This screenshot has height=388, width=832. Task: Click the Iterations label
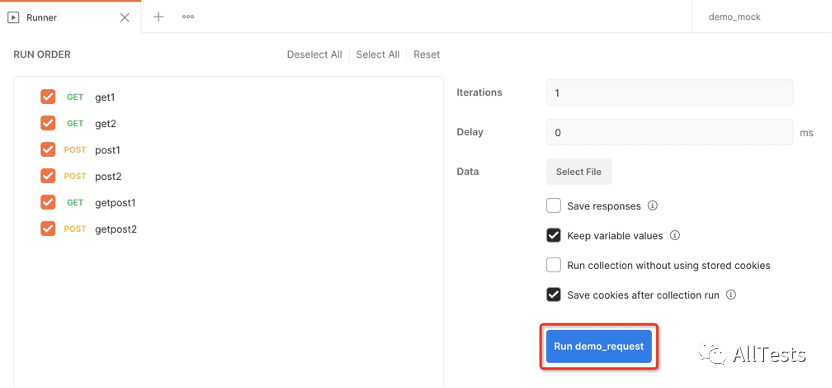pyautogui.click(x=479, y=92)
